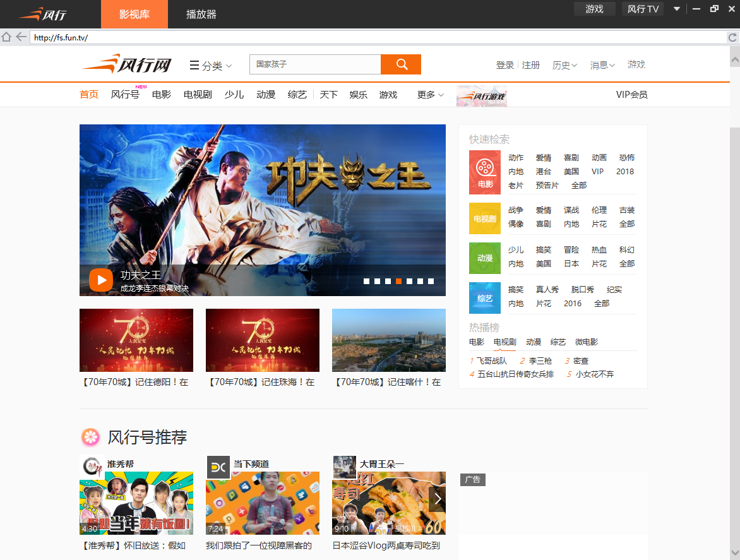
Task: Expand the 消息 dropdown
Action: (602, 65)
